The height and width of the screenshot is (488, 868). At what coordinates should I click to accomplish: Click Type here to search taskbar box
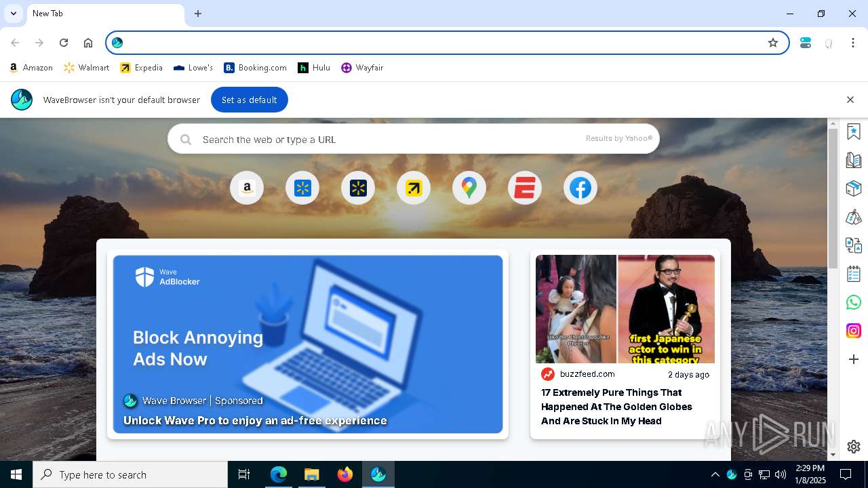coord(130,474)
